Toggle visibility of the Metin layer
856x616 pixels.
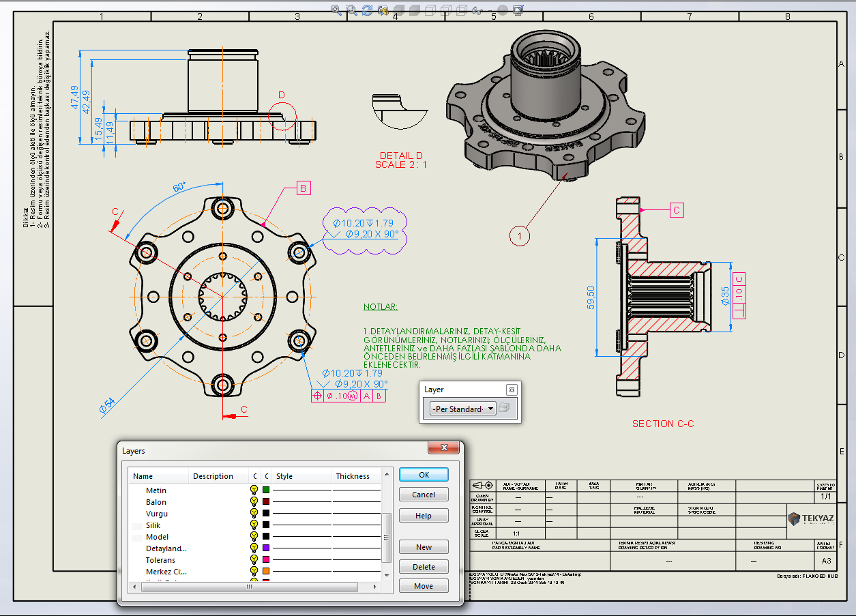[x=254, y=490]
